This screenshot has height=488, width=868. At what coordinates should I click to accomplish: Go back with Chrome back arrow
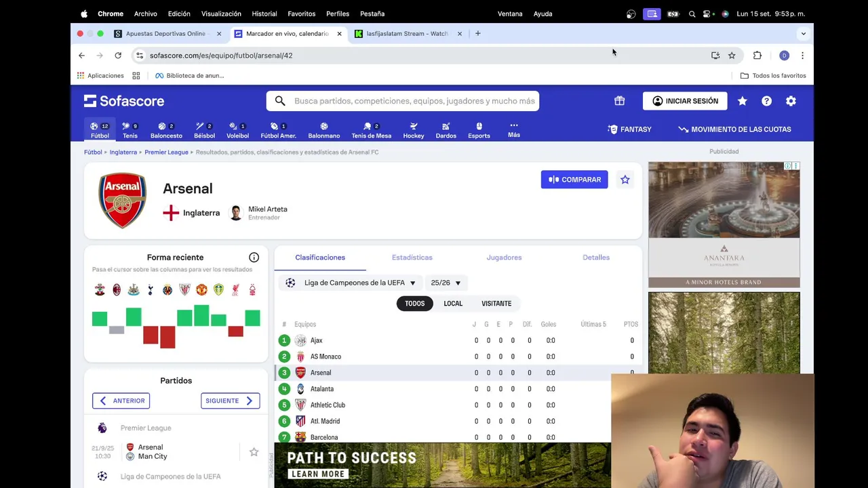coord(81,56)
